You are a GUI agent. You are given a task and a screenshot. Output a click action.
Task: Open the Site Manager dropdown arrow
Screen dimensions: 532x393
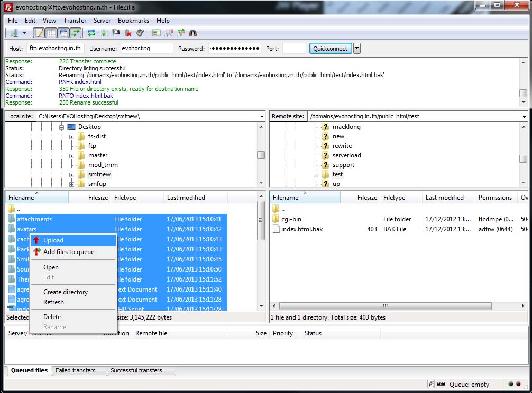click(x=24, y=33)
